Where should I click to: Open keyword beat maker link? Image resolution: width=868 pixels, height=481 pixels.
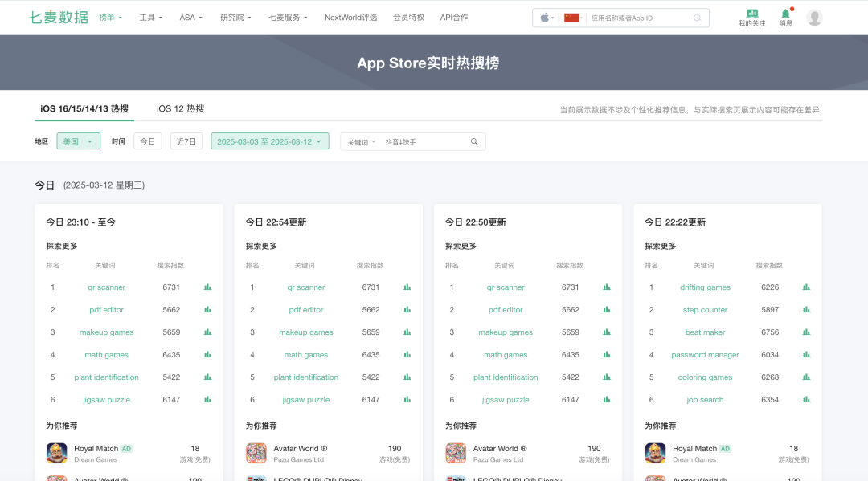[x=705, y=332]
